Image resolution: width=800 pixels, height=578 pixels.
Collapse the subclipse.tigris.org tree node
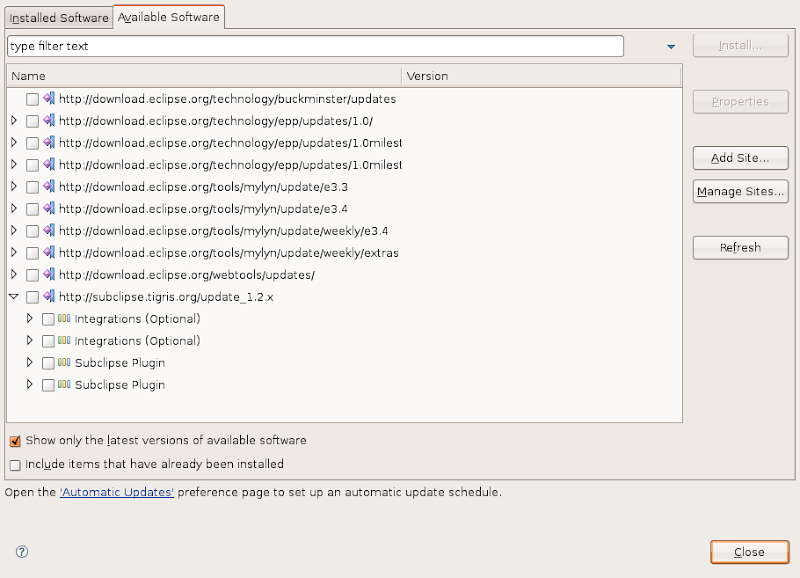pyautogui.click(x=14, y=297)
